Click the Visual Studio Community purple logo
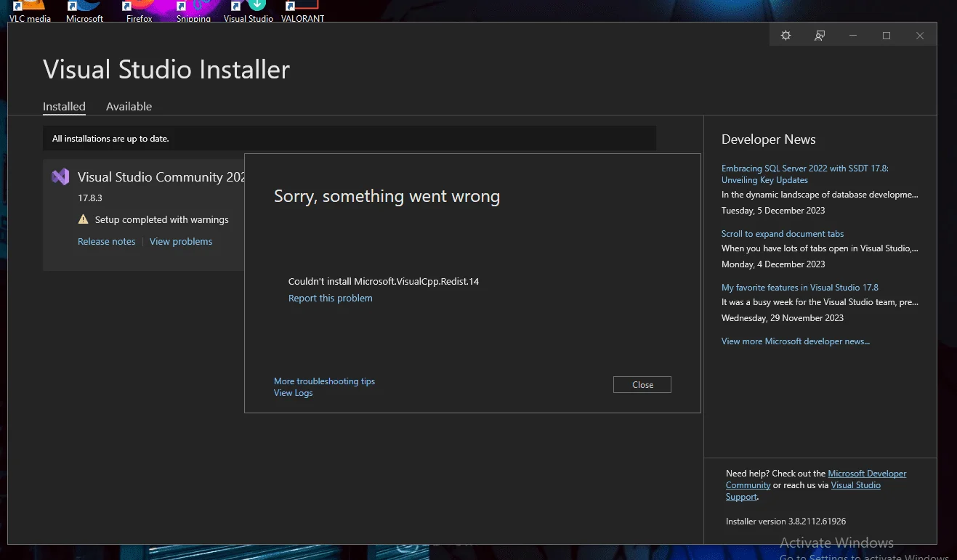The image size is (957, 560). (x=60, y=176)
